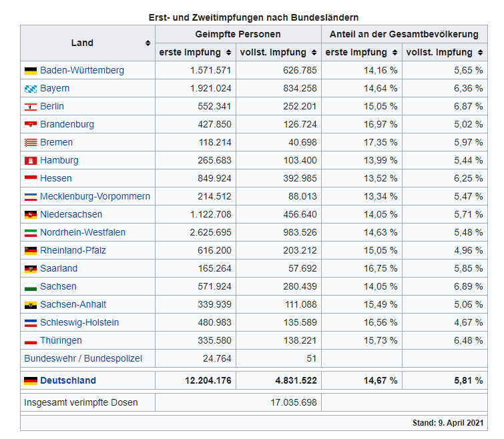504x439 pixels.
Task: Sort by vollst. Impfung under Geimpfte Personen
Action: tap(312, 52)
